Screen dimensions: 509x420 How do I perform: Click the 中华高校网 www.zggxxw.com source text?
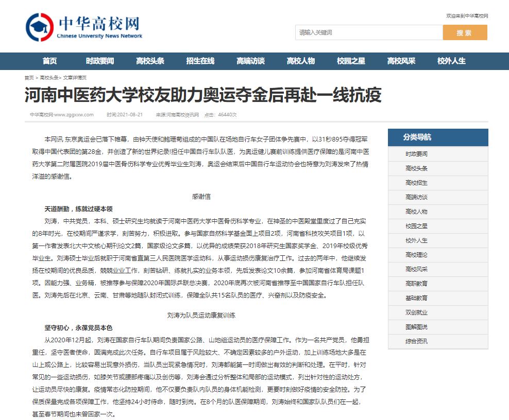[x=61, y=114]
